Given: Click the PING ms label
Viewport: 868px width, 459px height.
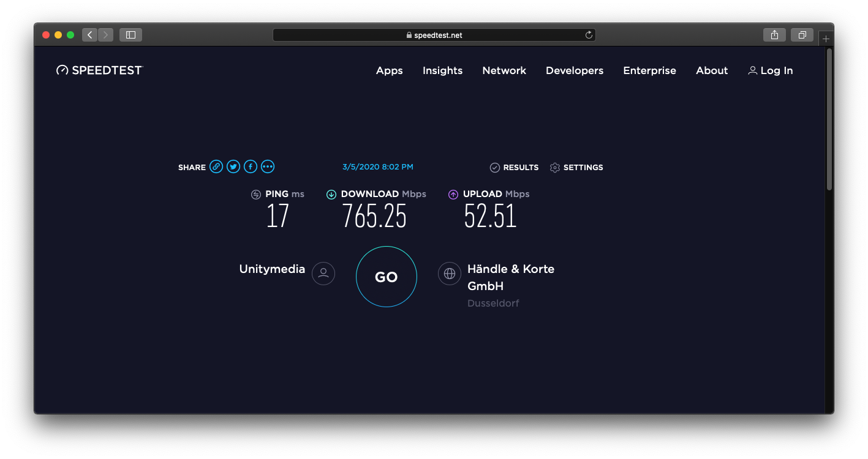Looking at the screenshot, I should point(285,194).
